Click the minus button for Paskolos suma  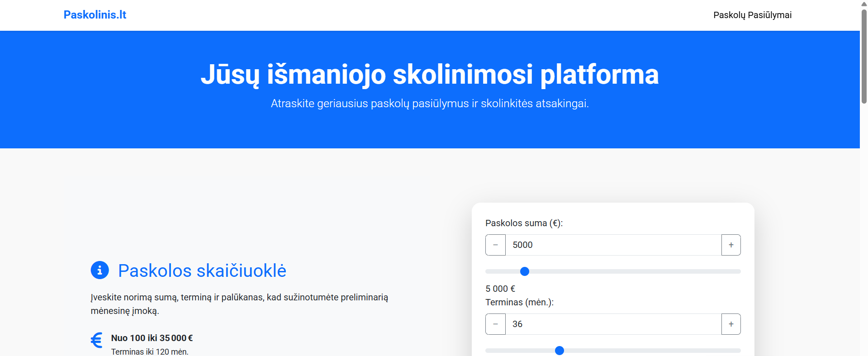point(495,245)
